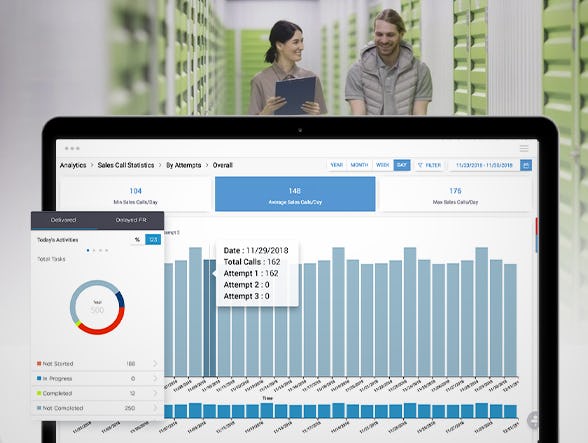Click 'Attempt 2 : 0' in tooltip
The width and height of the screenshot is (588, 443).
tap(246, 285)
